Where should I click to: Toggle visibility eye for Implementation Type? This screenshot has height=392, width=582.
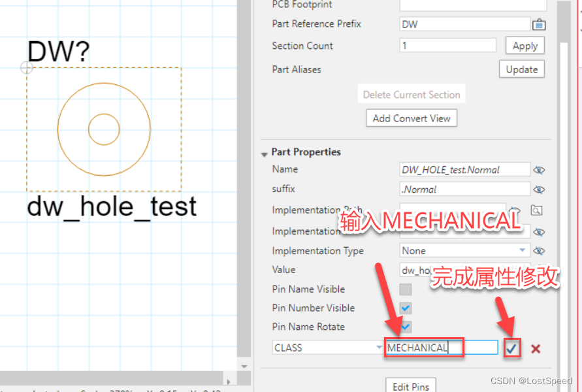tap(539, 251)
